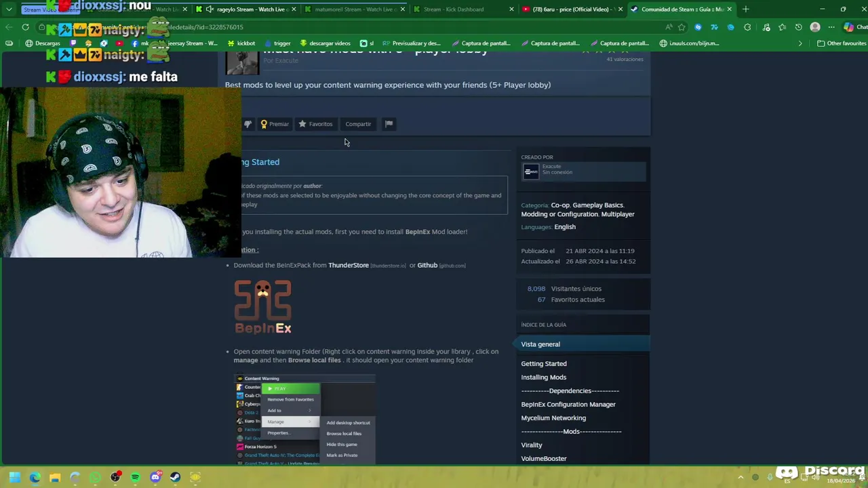
Task: Click the English language link
Action: click(x=565, y=227)
